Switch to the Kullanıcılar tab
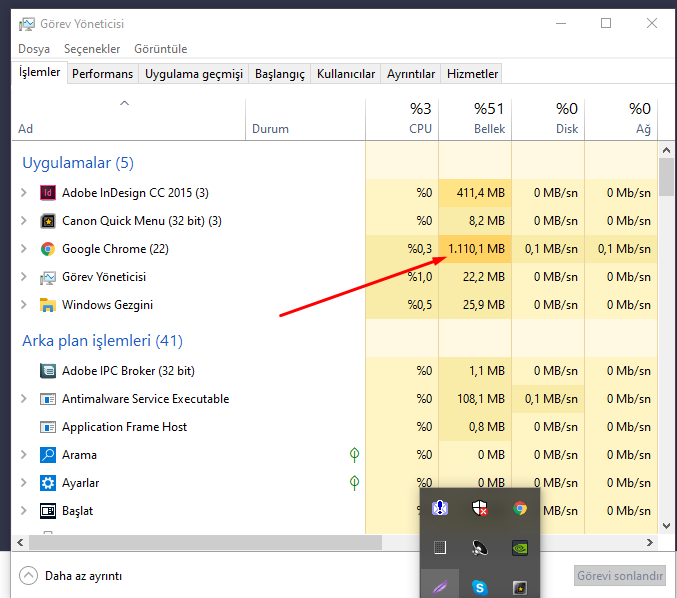Screen dimensions: 677x598 (x=346, y=74)
